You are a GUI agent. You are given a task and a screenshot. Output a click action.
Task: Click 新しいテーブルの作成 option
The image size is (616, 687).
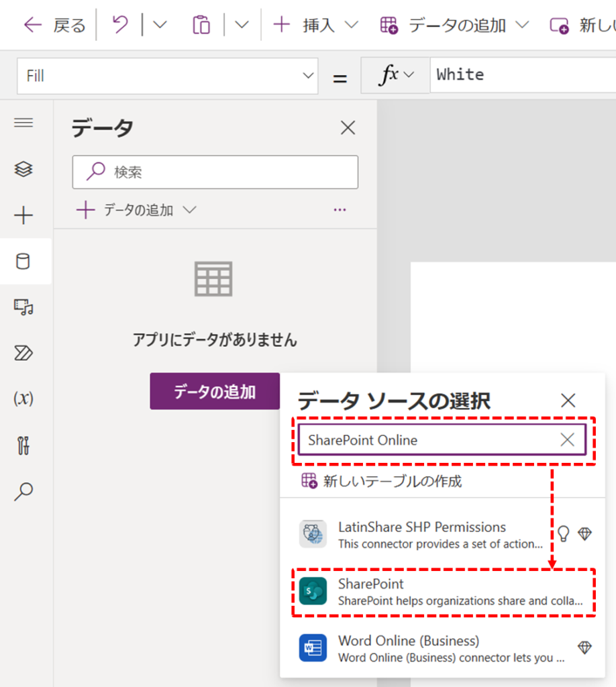381,481
